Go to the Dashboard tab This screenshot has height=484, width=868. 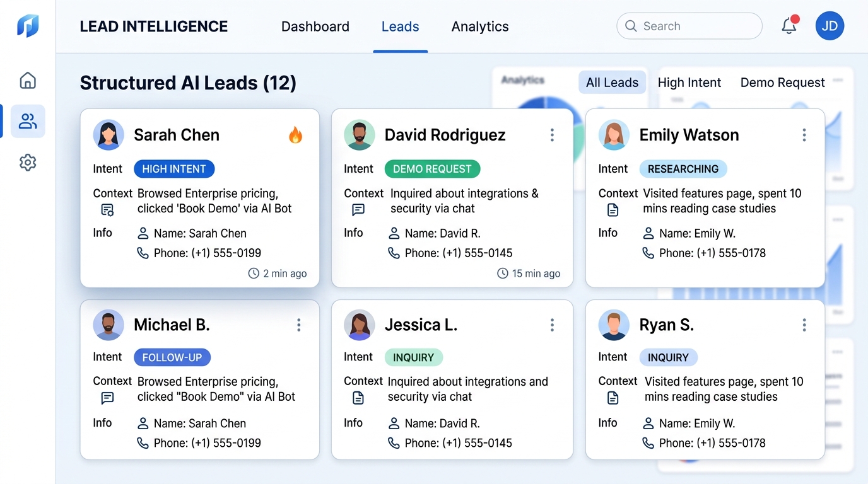315,26
